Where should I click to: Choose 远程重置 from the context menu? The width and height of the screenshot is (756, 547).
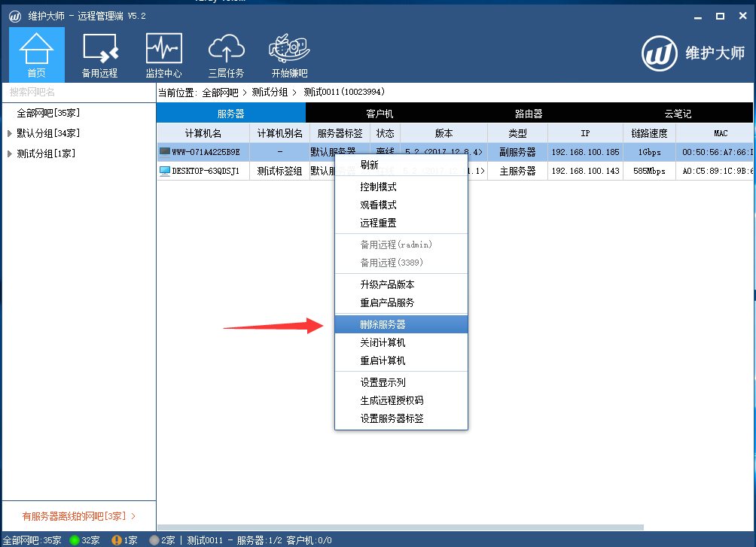point(401,223)
